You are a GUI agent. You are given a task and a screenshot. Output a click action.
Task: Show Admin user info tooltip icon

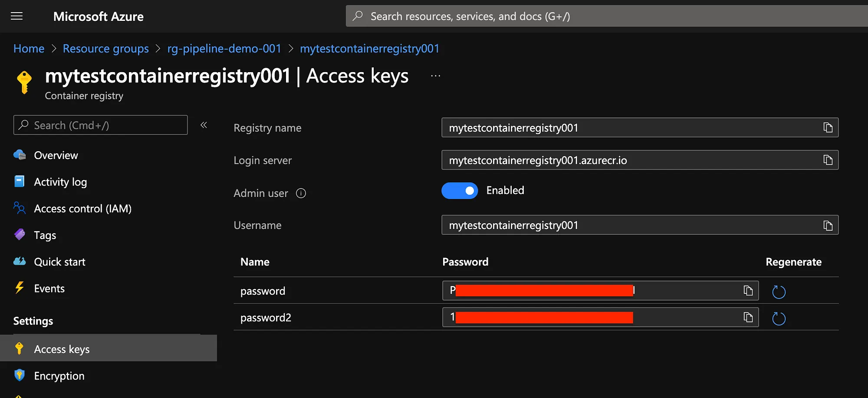coord(301,193)
